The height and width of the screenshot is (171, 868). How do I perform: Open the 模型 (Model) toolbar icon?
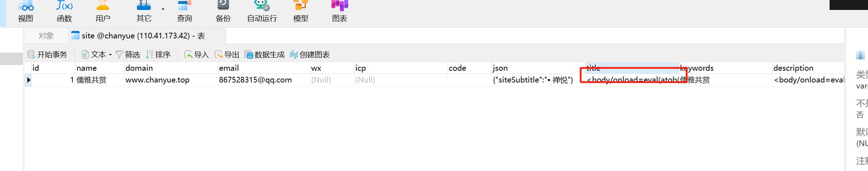point(300,11)
